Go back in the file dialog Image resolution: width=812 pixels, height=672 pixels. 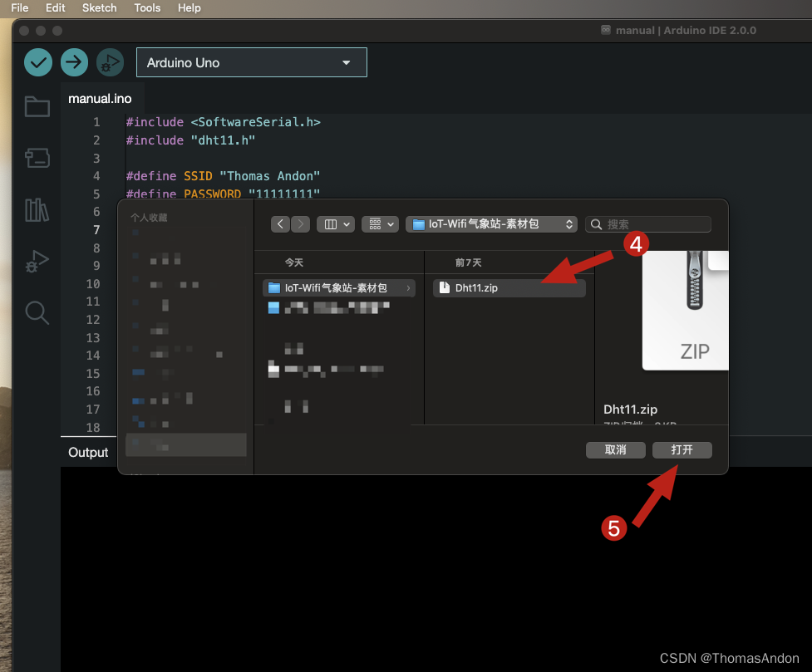(280, 224)
